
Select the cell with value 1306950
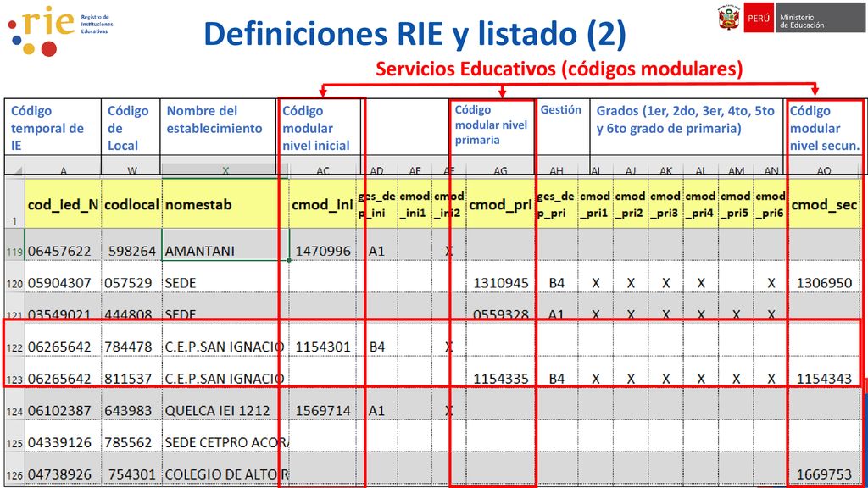tap(824, 277)
